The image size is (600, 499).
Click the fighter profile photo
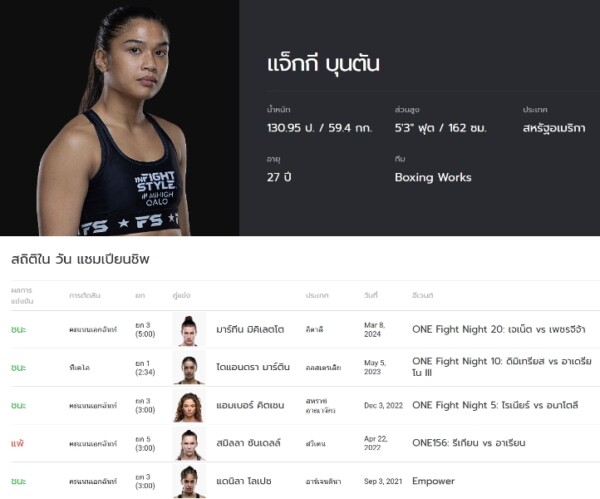click(x=119, y=117)
